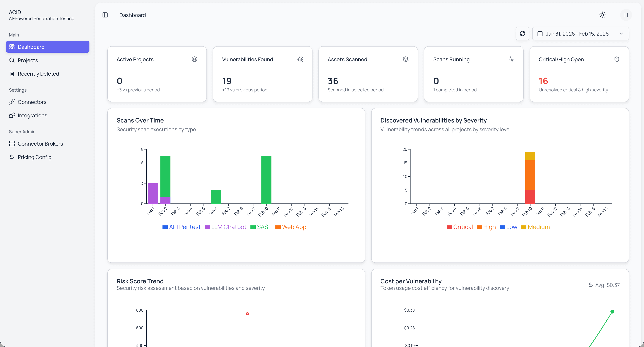Open Recently Deleted items

[x=48, y=74]
